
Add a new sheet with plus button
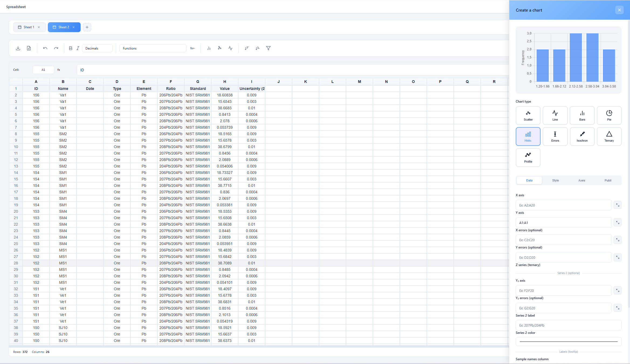87,27
